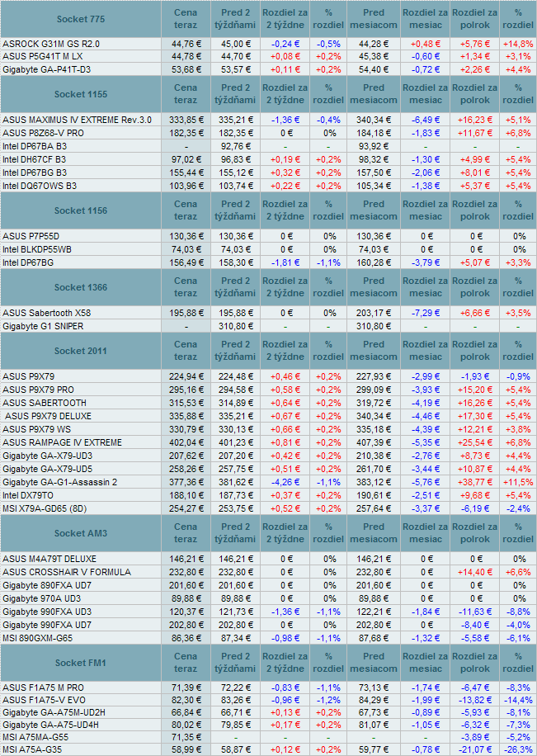Select the Gigabyte GA-X79-UD5 product name
Viewport: 537px width, 756px height.
click(x=47, y=469)
